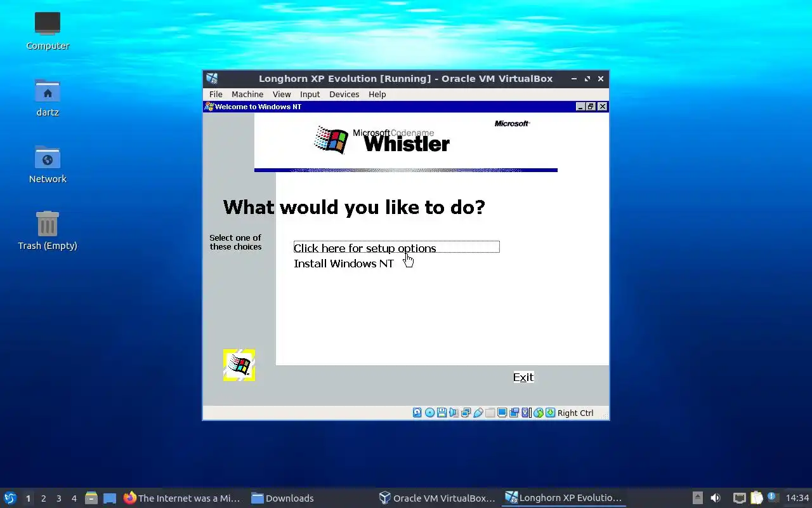Image resolution: width=812 pixels, height=508 pixels.
Task: Click the tray expand arrow icon
Action: pos(697,498)
